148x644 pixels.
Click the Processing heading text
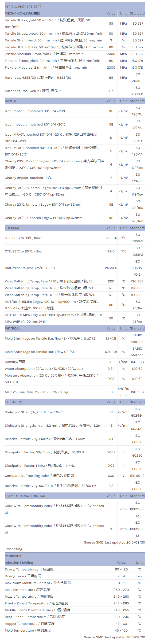(x=13, y=549)
